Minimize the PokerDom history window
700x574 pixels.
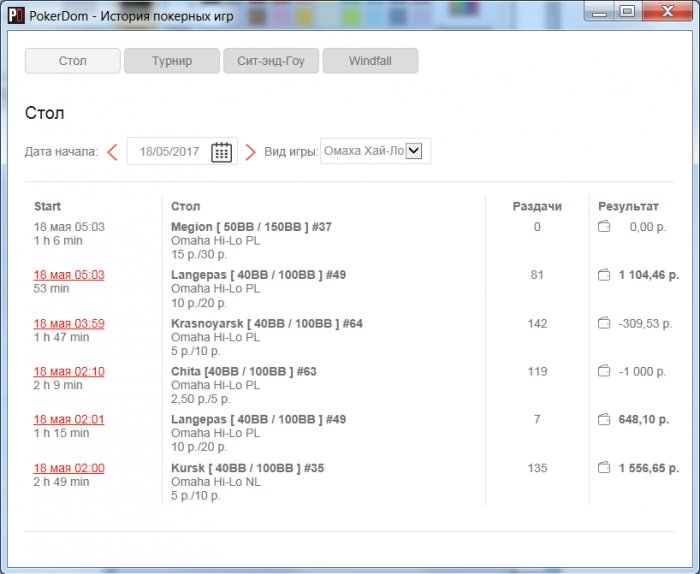(599, 11)
